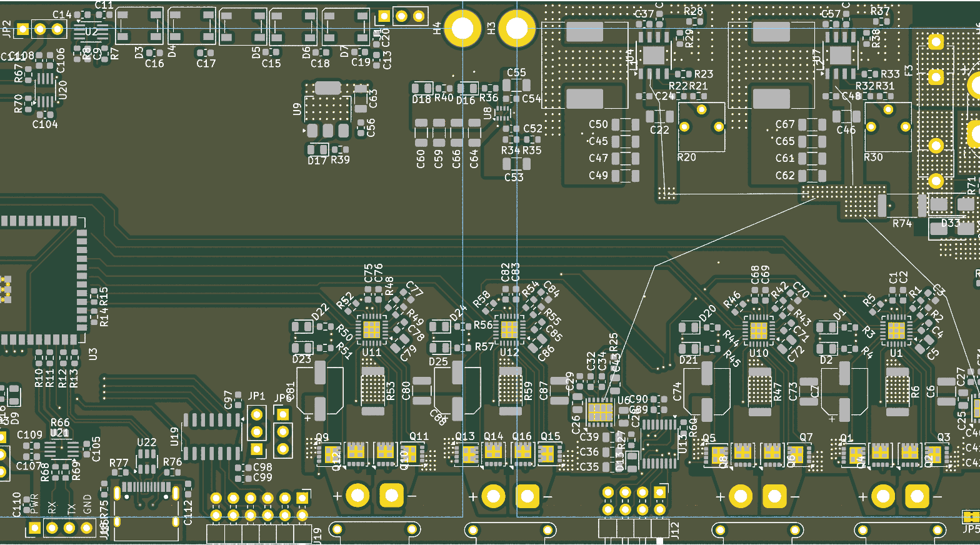This screenshot has width=980, height=545.
Task: Select the middle pad of JP2 header
Action: (x=40, y=29)
